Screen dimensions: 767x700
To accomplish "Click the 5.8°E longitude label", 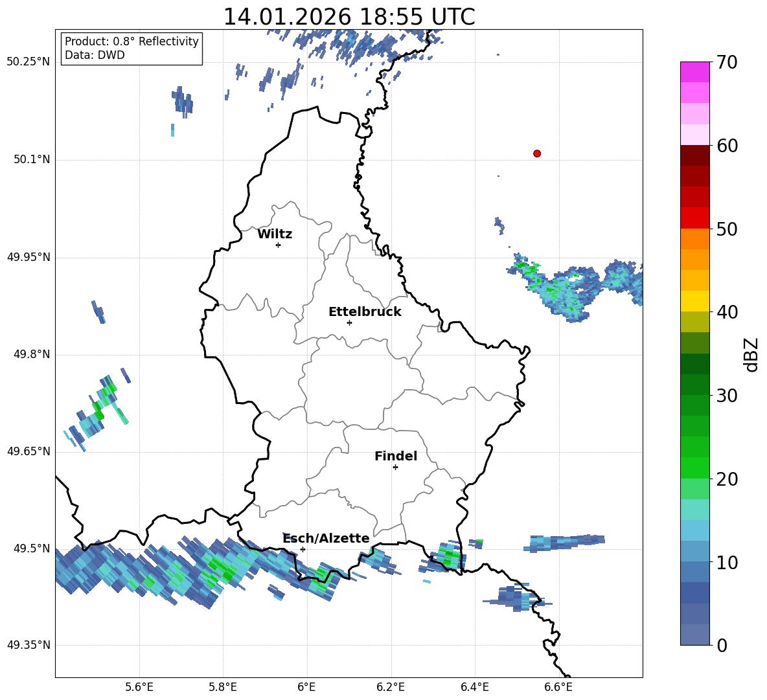I will point(223,688).
